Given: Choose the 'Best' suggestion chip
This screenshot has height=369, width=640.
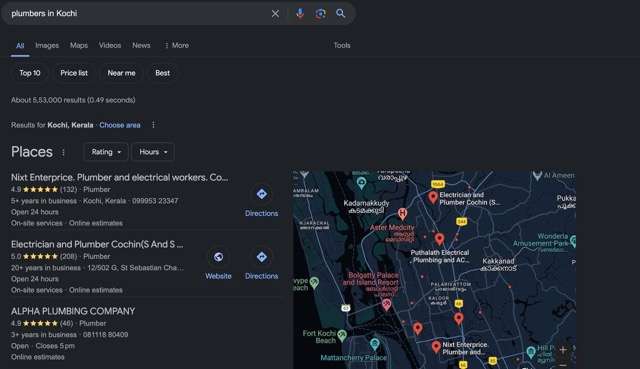Looking at the screenshot, I should pyautogui.click(x=162, y=73).
